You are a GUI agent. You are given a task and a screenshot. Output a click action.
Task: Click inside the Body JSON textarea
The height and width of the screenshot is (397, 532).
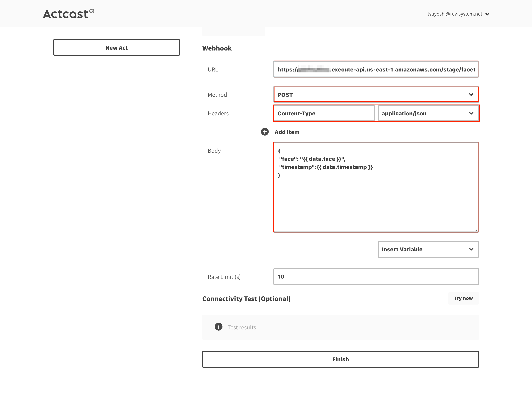[375, 187]
